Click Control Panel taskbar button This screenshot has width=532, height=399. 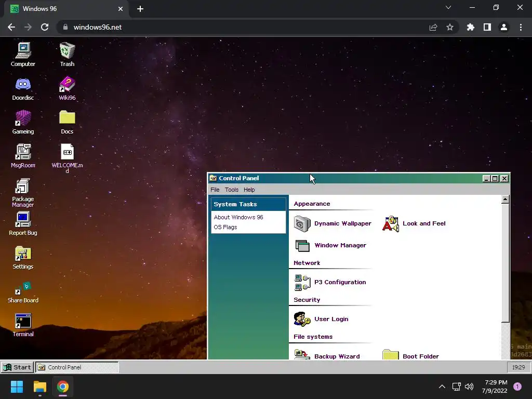[77, 367]
